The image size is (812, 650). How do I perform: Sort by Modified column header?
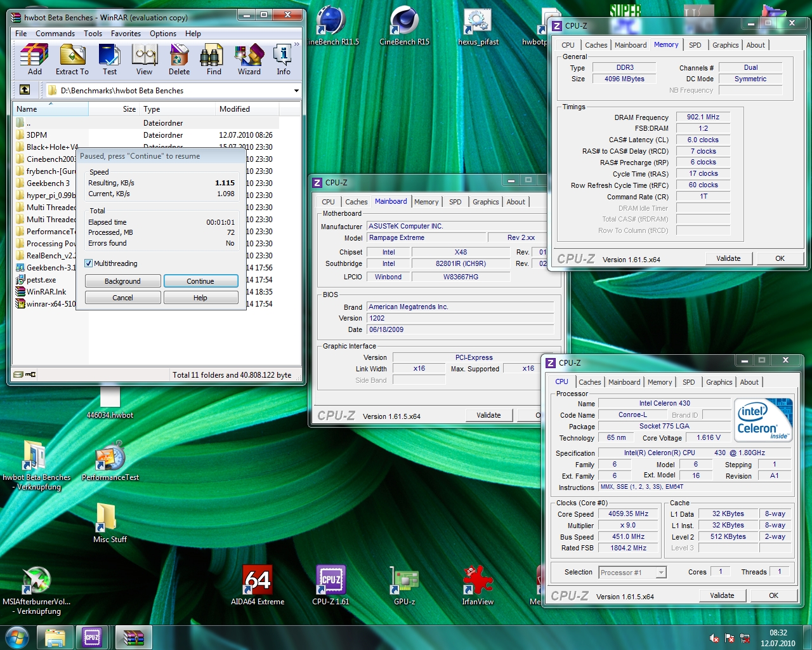pos(247,109)
